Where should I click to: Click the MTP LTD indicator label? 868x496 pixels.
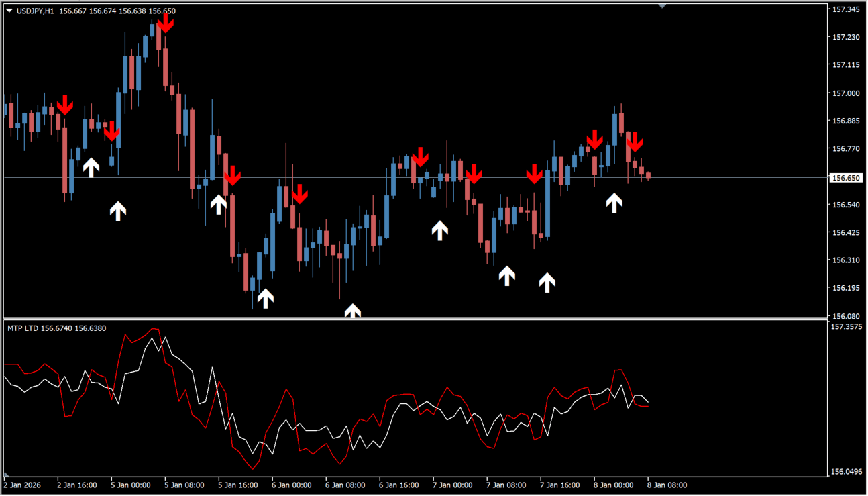(23, 328)
